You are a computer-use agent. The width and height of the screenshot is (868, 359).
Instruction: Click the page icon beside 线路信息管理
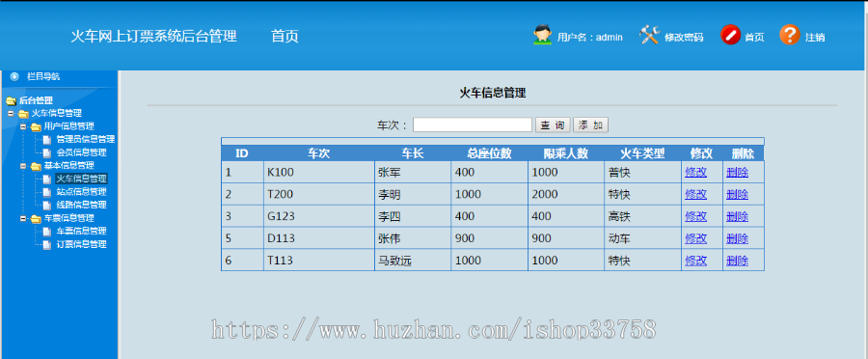[x=47, y=205]
